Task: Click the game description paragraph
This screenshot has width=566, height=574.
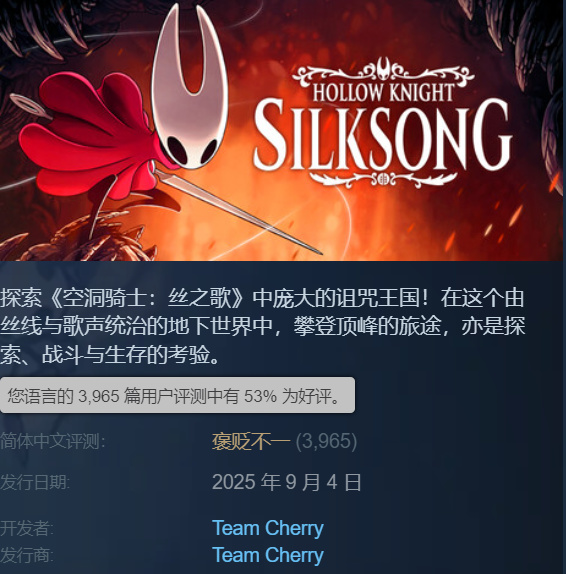Action: (262, 326)
